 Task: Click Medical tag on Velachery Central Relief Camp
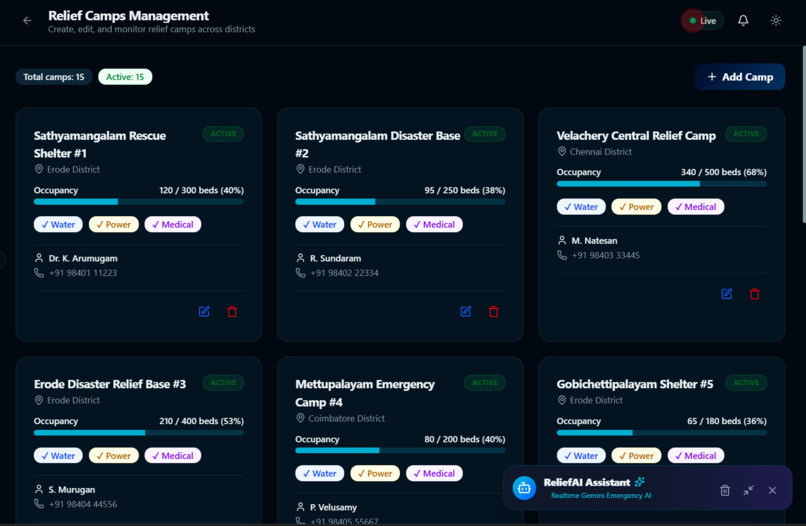tap(695, 207)
